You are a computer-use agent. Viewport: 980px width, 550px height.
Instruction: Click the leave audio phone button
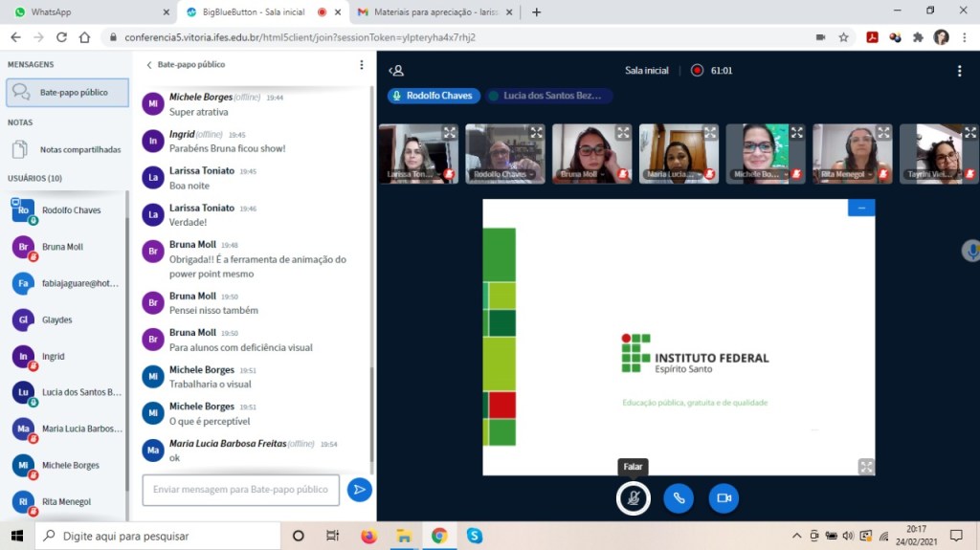[679, 498]
